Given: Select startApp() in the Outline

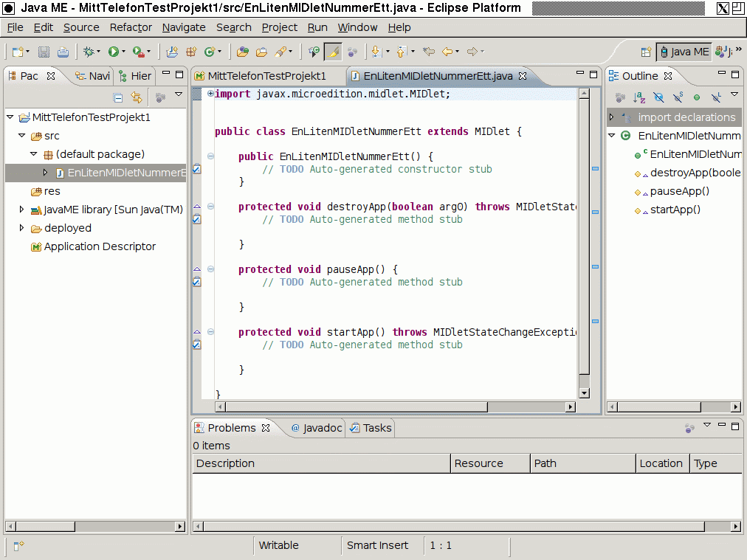Looking at the screenshot, I should (675, 210).
